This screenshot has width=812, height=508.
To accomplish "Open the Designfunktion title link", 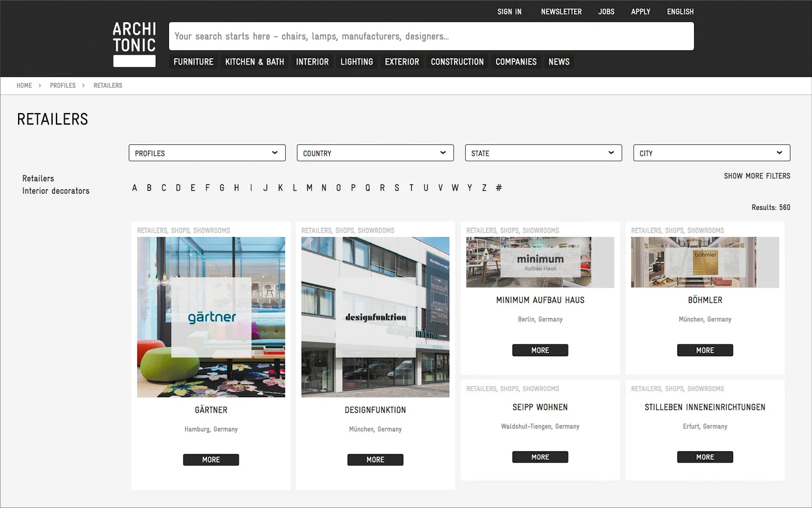I will [375, 410].
